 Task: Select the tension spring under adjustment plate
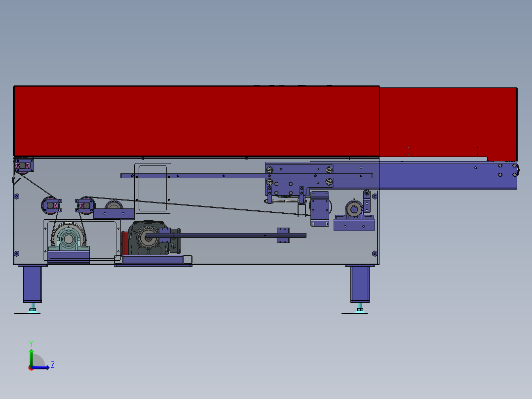pyautogui.click(x=285, y=201)
